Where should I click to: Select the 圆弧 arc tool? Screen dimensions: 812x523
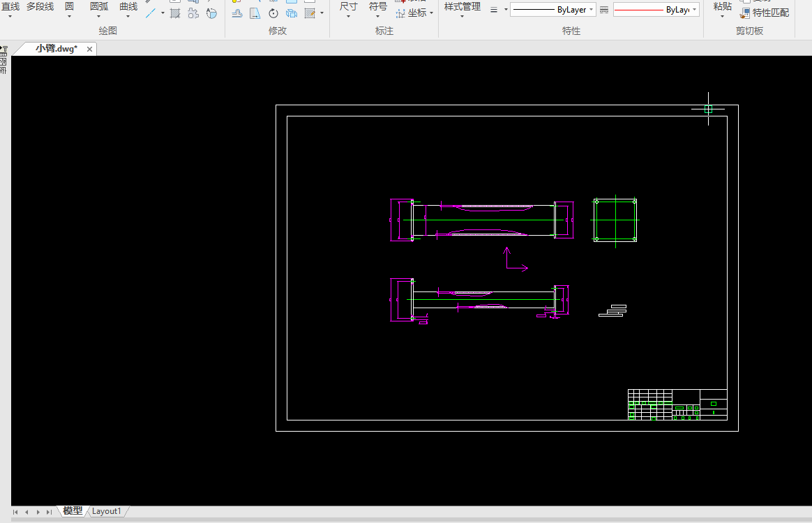coord(98,8)
